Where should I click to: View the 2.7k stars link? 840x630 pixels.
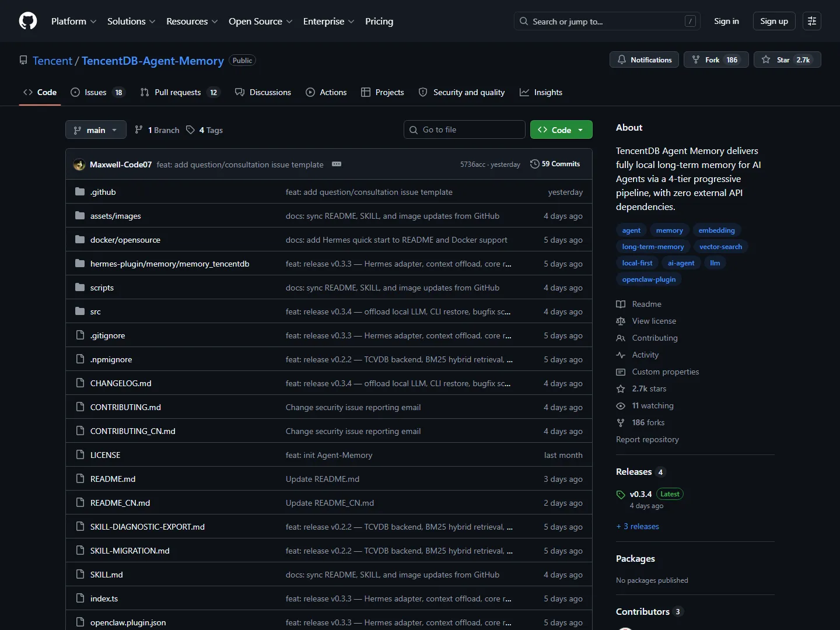[641, 388]
